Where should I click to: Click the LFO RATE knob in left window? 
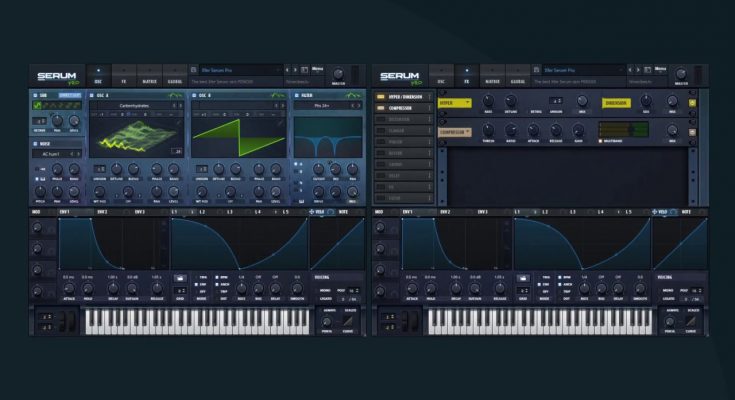[241, 288]
